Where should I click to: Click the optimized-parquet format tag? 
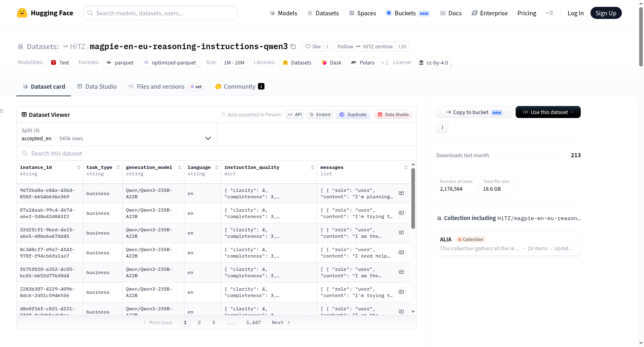(x=170, y=62)
